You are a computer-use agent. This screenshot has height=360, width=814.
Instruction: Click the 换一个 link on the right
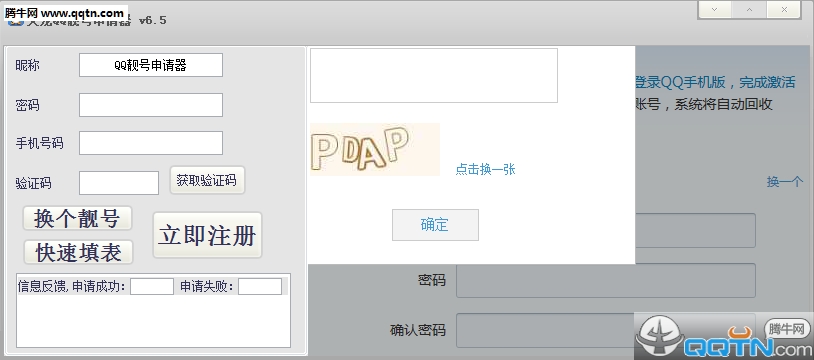pyautogui.click(x=785, y=182)
